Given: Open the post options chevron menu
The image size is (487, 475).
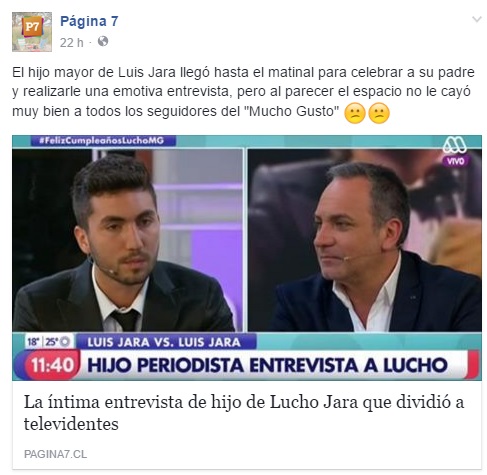Looking at the screenshot, I should tap(477, 19).
